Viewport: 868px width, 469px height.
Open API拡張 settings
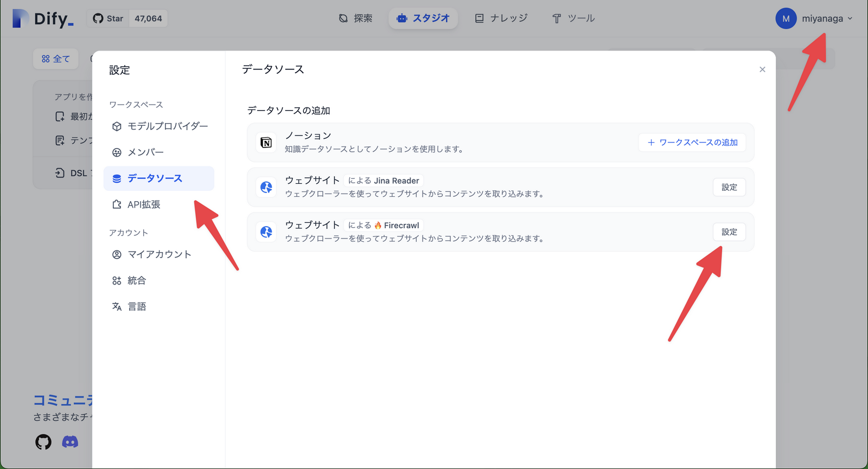click(159, 204)
